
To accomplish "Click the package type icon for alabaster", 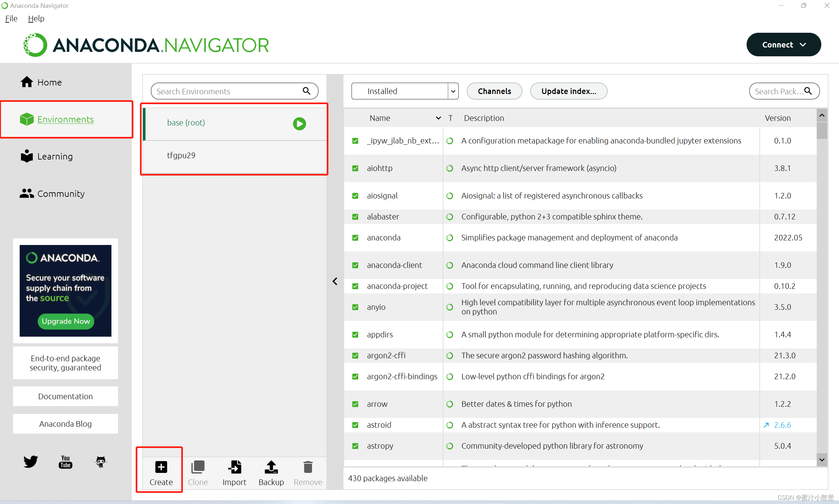I will tap(450, 216).
